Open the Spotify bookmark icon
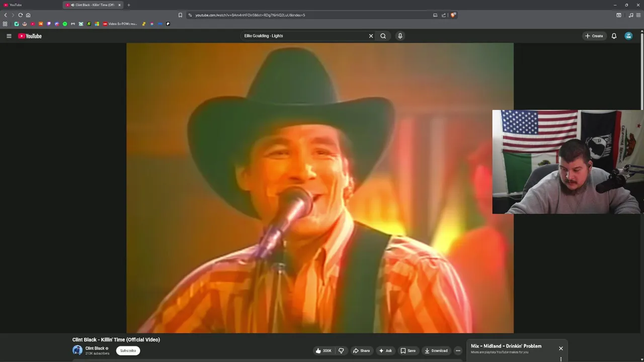 (x=65, y=24)
